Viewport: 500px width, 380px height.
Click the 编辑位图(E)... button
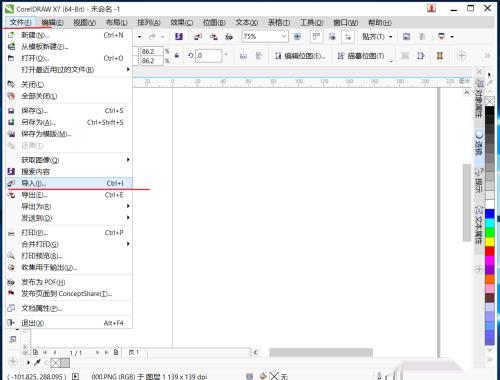pyautogui.click(x=300, y=56)
